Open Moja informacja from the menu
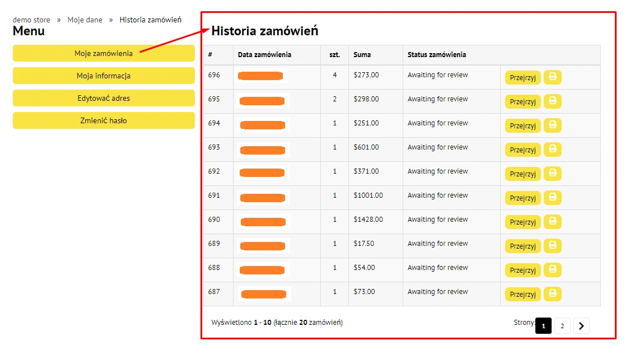Screen dimensions: 644x359 pyautogui.click(x=104, y=76)
